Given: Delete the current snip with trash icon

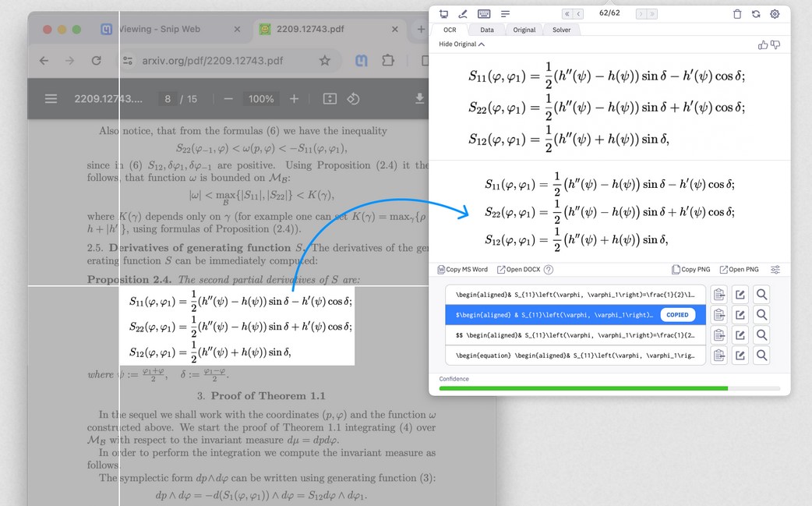Looking at the screenshot, I should click(737, 14).
